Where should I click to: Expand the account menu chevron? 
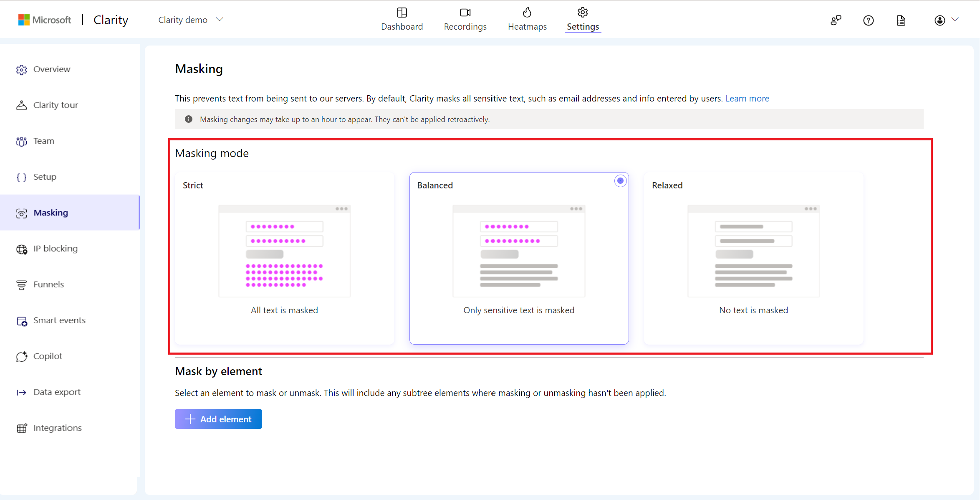(955, 19)
